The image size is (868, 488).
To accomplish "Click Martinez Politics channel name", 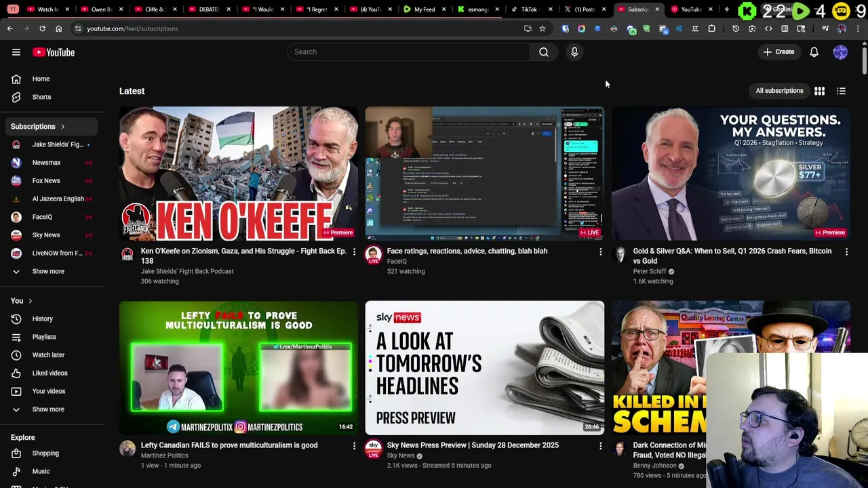I will pyautogui.click(x=164, y=455).
